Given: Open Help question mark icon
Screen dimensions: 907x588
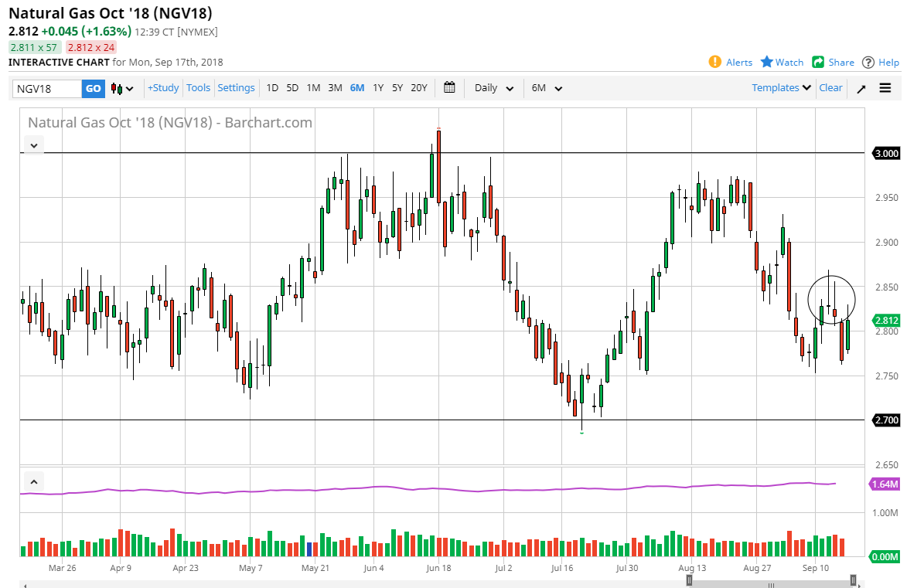Looking at the screenshot, I should (868, 62).
